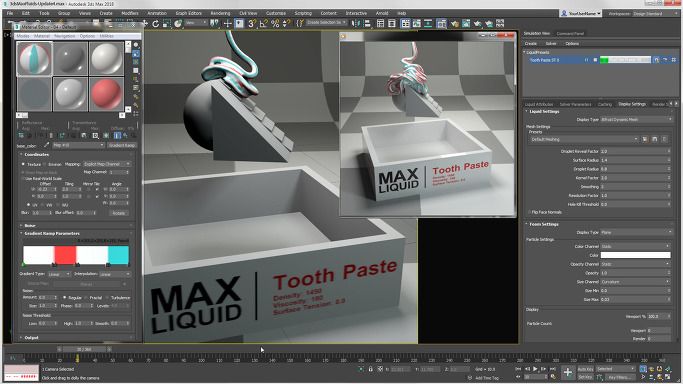Image resolution: width=683 pixels, height=384 pixels.
Task: Play the animation in playback controls
Action: pyautogui.click(x=535, y=369)
